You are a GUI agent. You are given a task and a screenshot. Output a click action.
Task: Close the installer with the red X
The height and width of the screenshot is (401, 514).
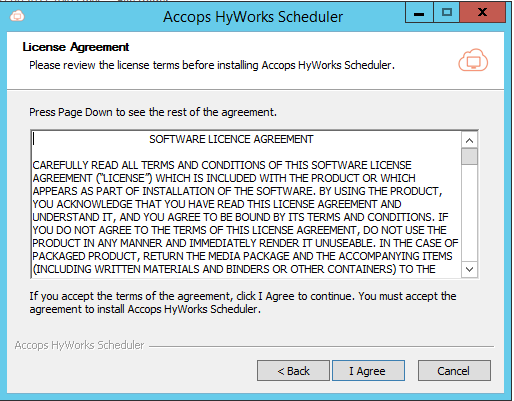(x=482, y=13)
